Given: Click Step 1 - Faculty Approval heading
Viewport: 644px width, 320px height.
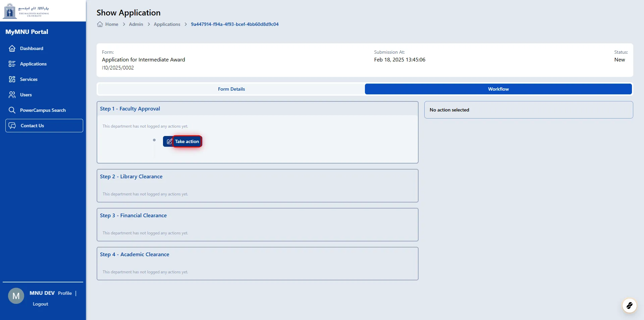Looking at the screenshot, I should 130,109.
